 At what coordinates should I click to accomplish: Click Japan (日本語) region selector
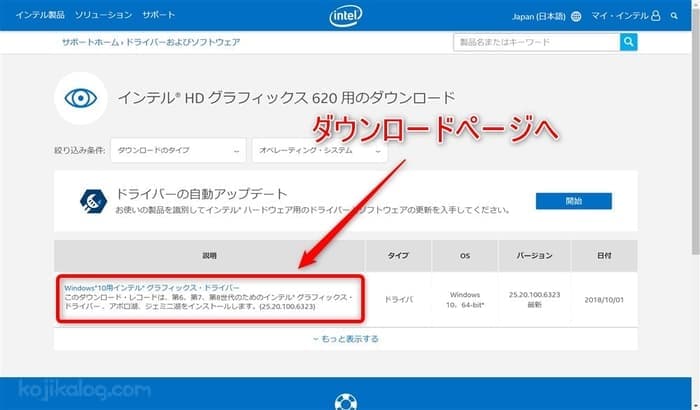538,17
